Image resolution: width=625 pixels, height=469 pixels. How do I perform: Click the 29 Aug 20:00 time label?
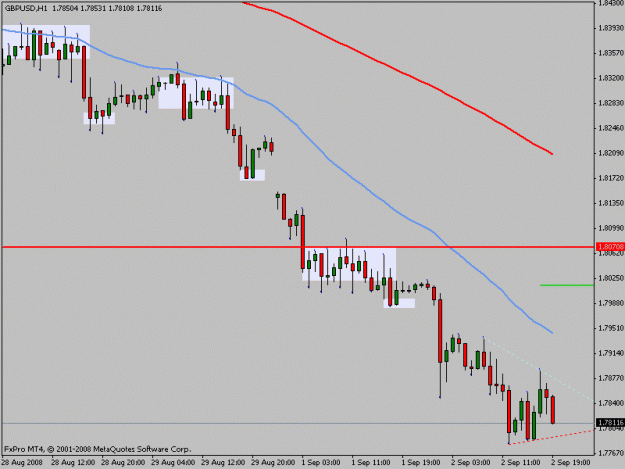click(273, 463)
